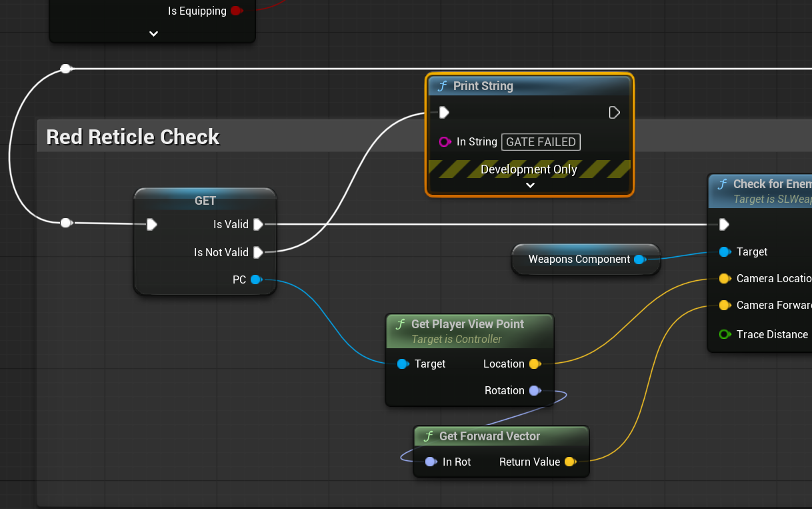Screen dimensions: 812x509
Task: Click the Get Forward Vector function icon
Action: pyautogui.click(x=428, y=436)
